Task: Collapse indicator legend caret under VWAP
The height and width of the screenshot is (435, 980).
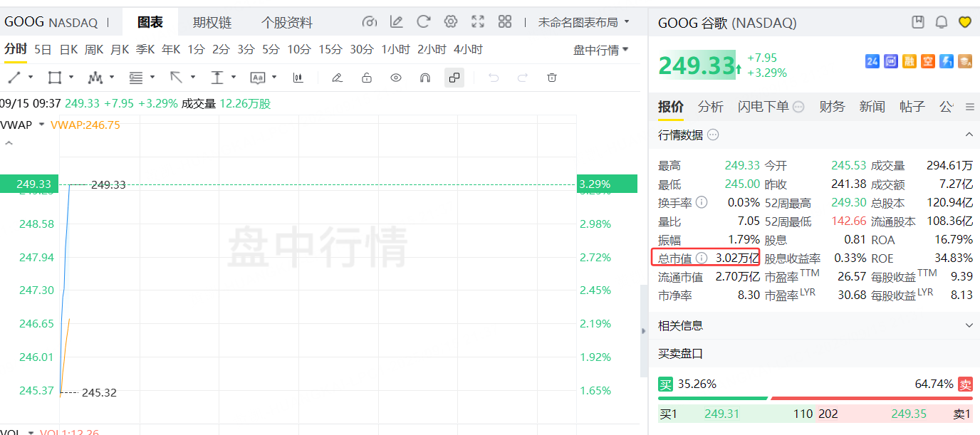Action: pyautogui.click(x=9, y=143)
